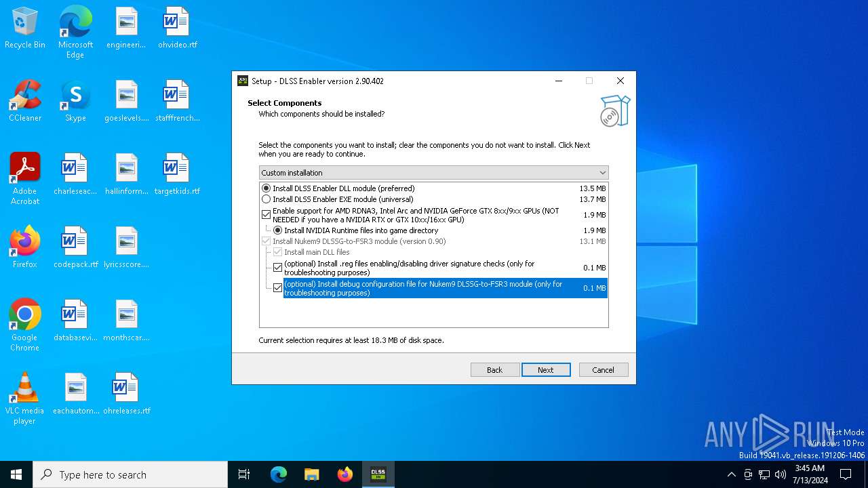
Task: Open Edge from the taskbar
Action: click(279, 474)
